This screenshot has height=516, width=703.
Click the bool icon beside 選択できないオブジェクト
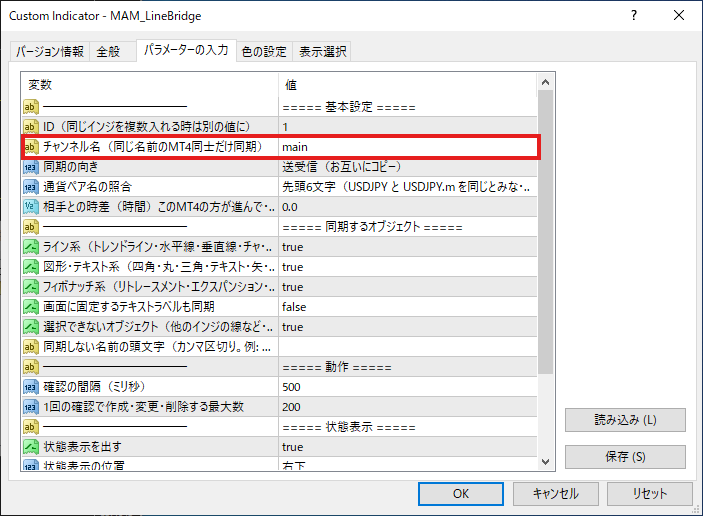[31, 327]
